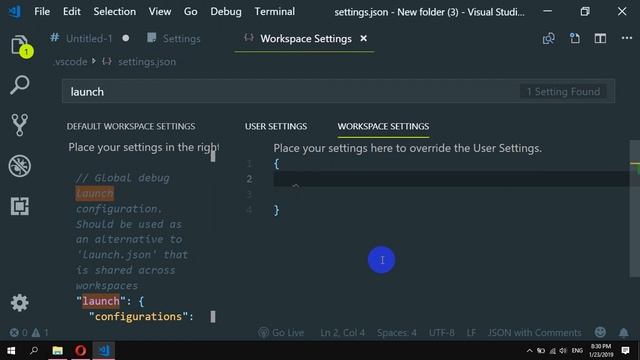Open the taskbar clock and date
The height and width of the screenshot is (360, 640).
(x=601, y=351)
